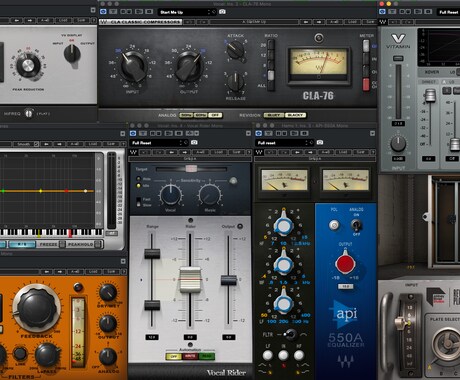This screenshot has width=460, height=380.
Task: Expand the menu arrow above the Peak Reduction panel
Action: tap(93, 10)
